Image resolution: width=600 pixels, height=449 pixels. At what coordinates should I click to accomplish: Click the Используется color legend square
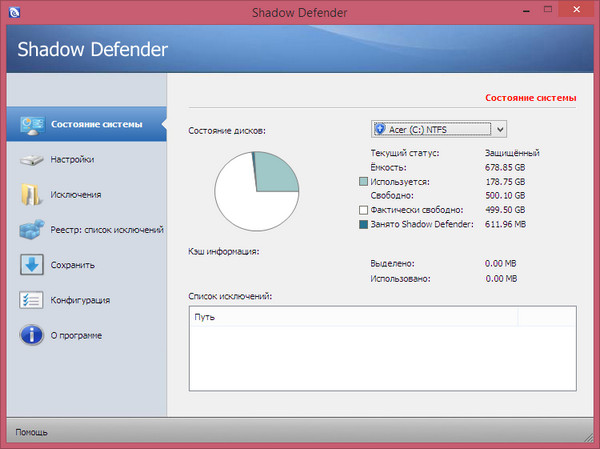(363, 183)
